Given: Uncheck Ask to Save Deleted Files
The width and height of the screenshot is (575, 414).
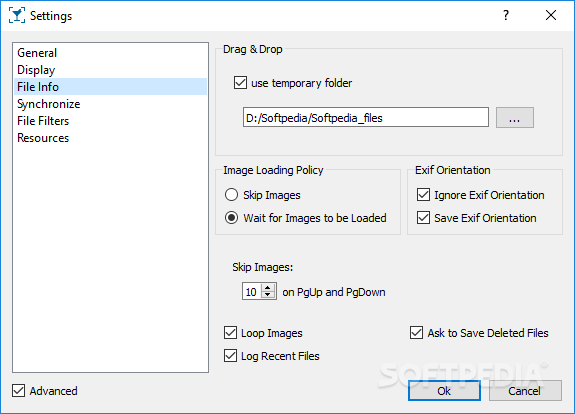Looking at the screenshot, I should (416, 333).
